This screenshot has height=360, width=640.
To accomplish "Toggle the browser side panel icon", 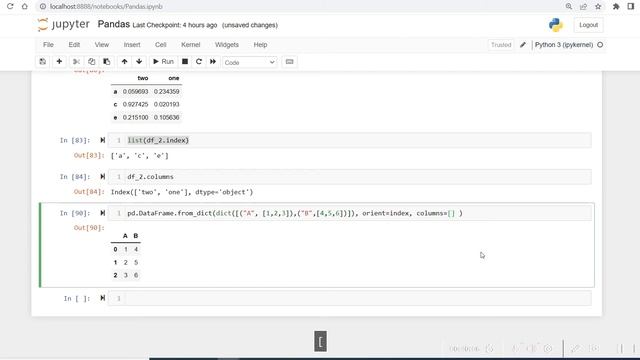I will click(x=631, y=7).
